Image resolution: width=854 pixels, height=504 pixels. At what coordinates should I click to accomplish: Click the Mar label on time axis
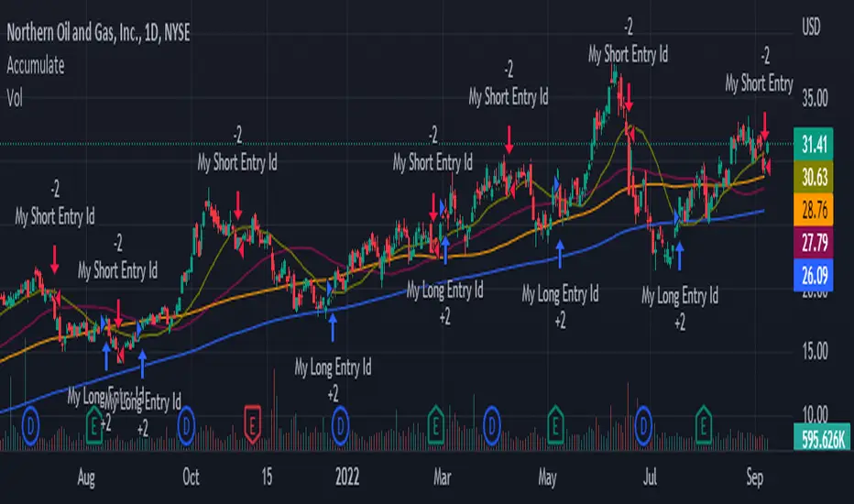[x=442, y=477]
